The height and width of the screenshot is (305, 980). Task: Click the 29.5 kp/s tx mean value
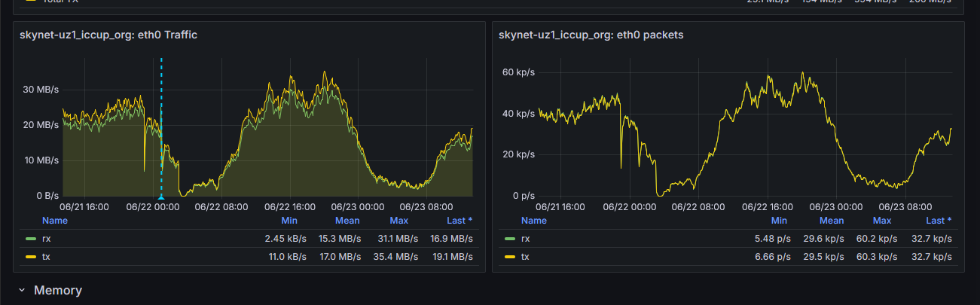[x=823, y=257]
